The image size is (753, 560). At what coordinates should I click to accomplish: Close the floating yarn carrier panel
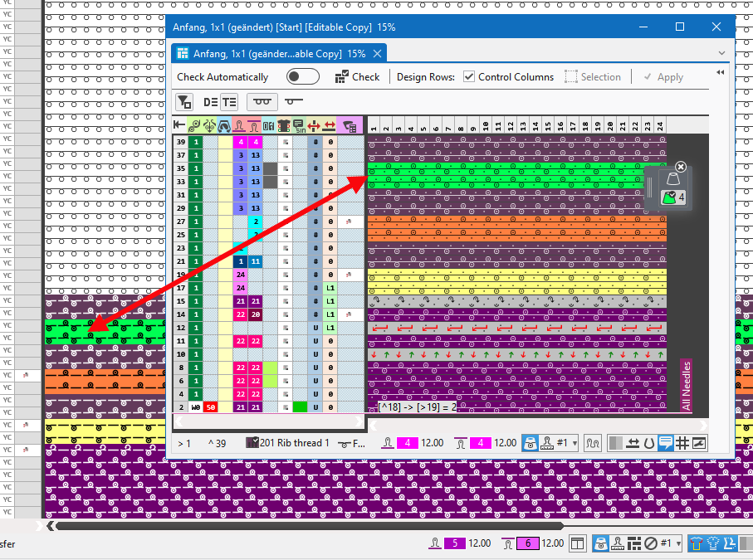tap(681, 167)
